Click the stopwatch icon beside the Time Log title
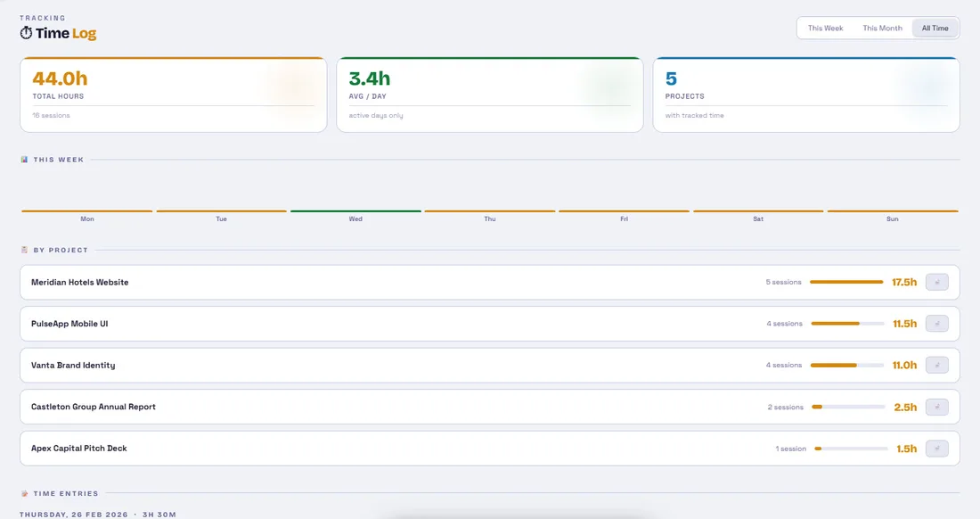The width and height of the screenshot is (980, 519). (27, 33)
